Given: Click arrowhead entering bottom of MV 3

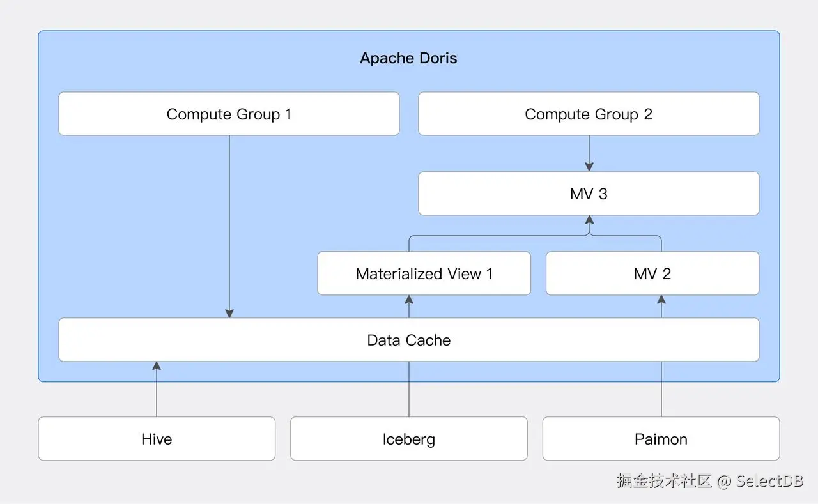Looking at the screenshot, I should [x=589, y=220].
